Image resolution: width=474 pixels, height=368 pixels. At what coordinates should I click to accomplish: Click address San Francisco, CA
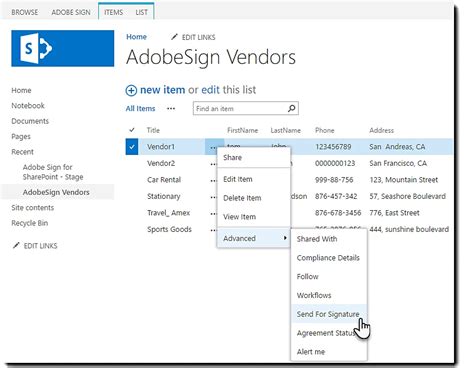point(398,163)
